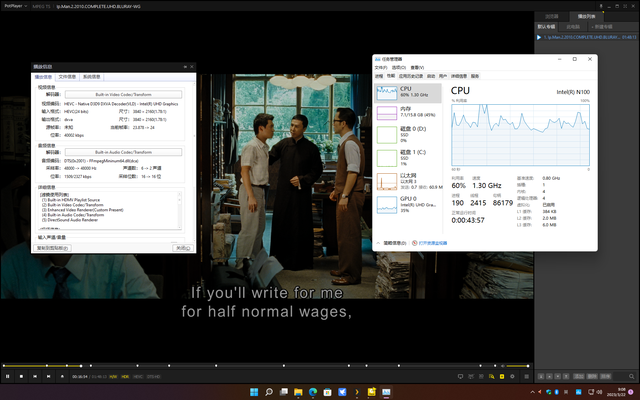Open Microsoft Store from taskbar
The image size is (640, 400).
tap(327, 392)
